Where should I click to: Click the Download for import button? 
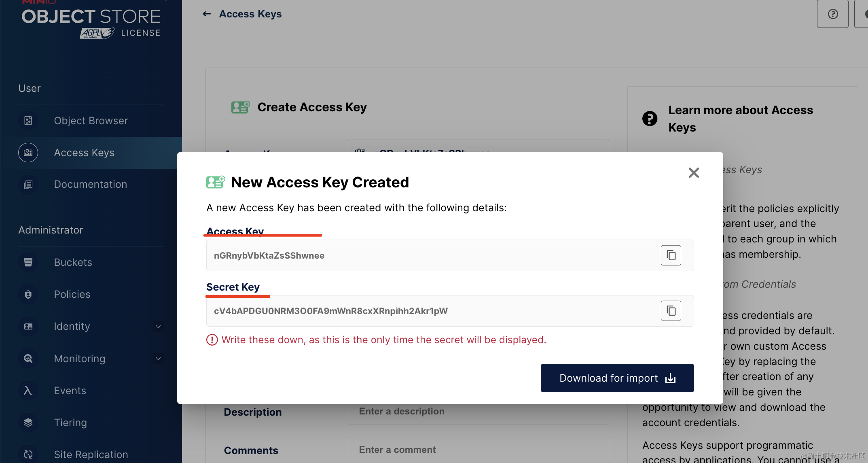tap(617, 378)
